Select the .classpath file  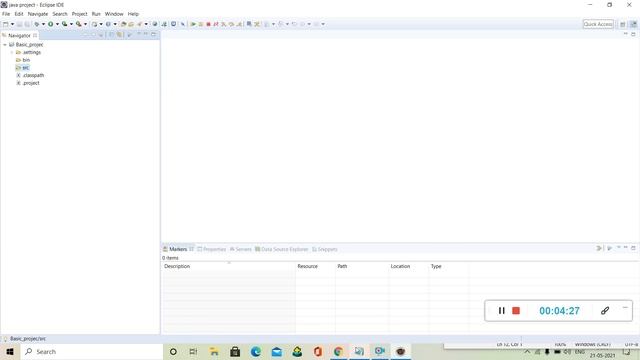(30, 76)
